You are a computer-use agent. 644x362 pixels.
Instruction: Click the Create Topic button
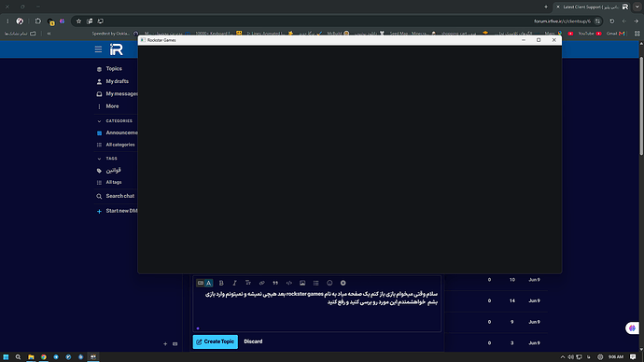(216, 341)
